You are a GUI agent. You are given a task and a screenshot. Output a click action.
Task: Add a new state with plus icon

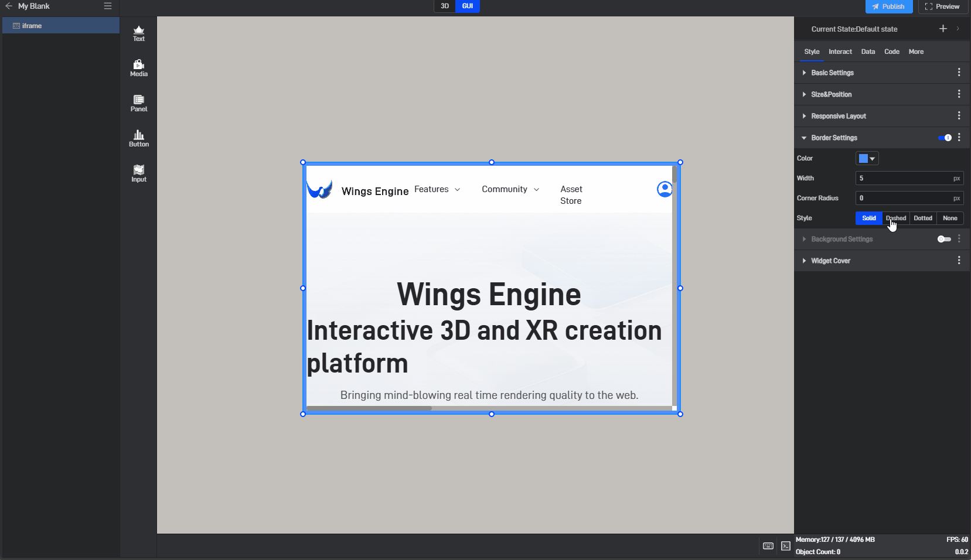943,29
